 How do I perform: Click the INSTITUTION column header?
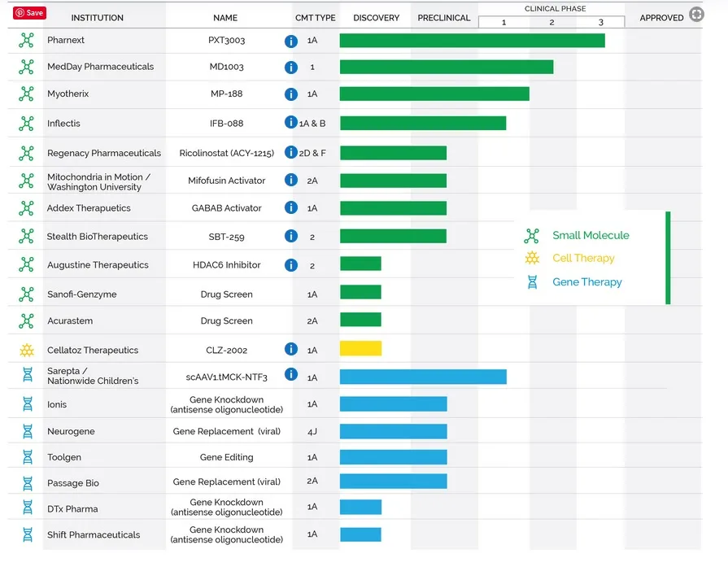click(97, 18)
